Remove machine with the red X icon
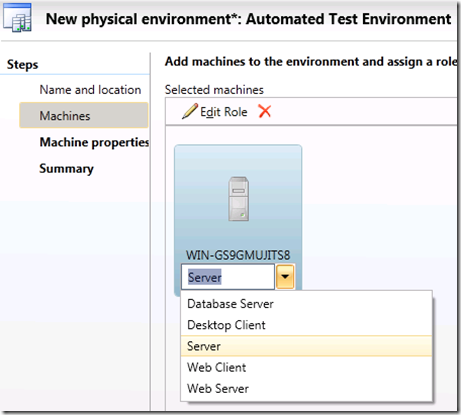The width and height of the screenshot is (461, 415). [x=265, y=111]
